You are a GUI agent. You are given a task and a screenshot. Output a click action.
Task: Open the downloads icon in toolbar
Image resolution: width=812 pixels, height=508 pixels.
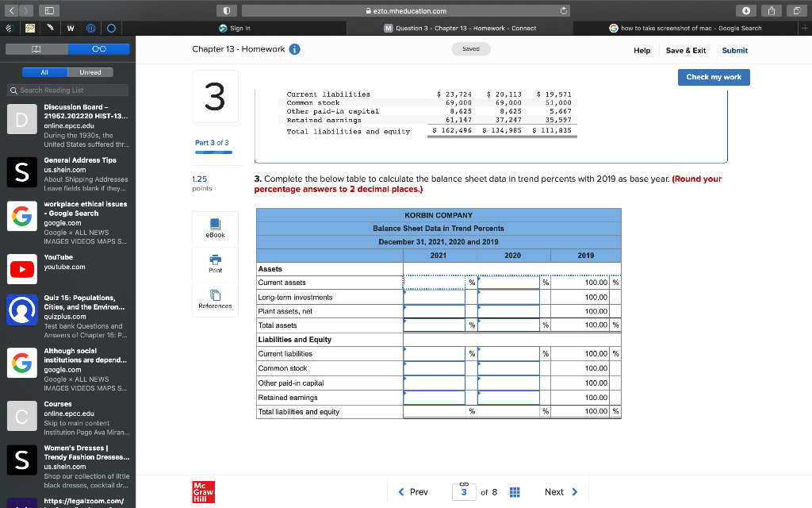tap(745, 10)
